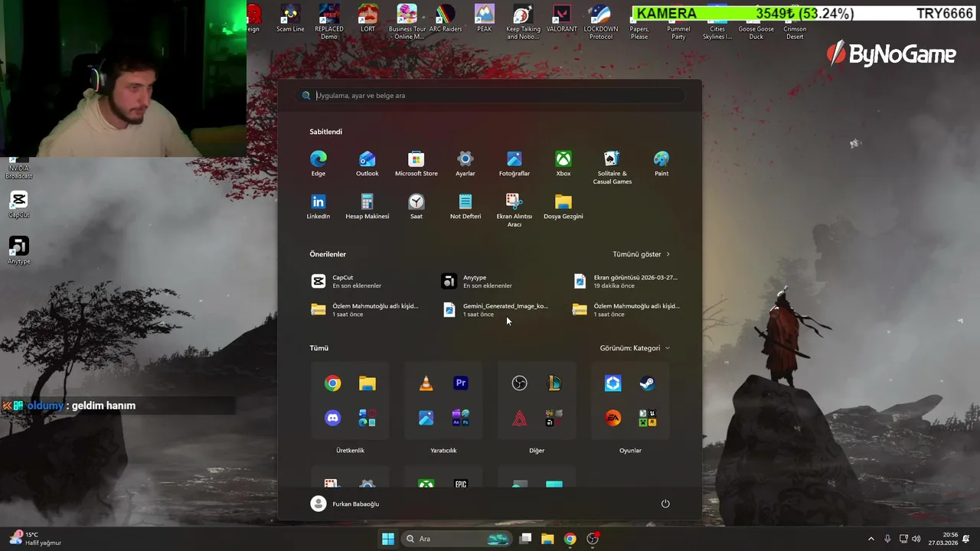This screenshot has height=551, width=980.
Task: Open LOCKDOWN Protocol desktop shortcut
Action: pos(600,22)
